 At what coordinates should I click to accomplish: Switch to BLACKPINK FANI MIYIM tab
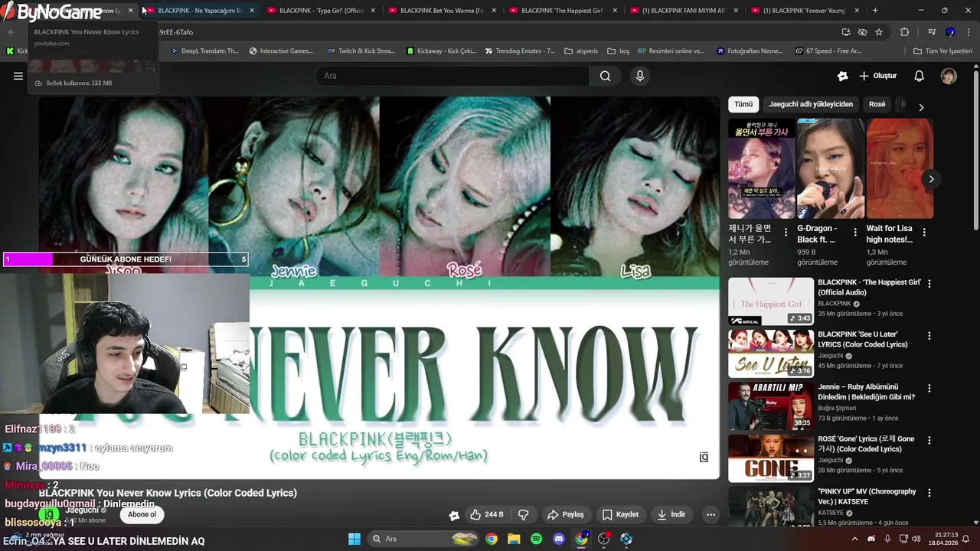pyautogui.click(x=683, y=11)
